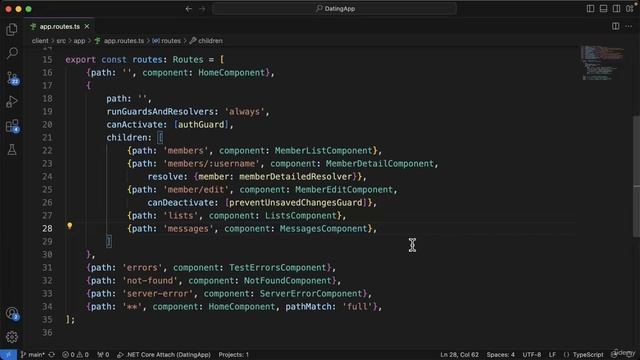Screen dimensions: 640x360
Task: Open the Accounts menu
Action: pos(12,313)
